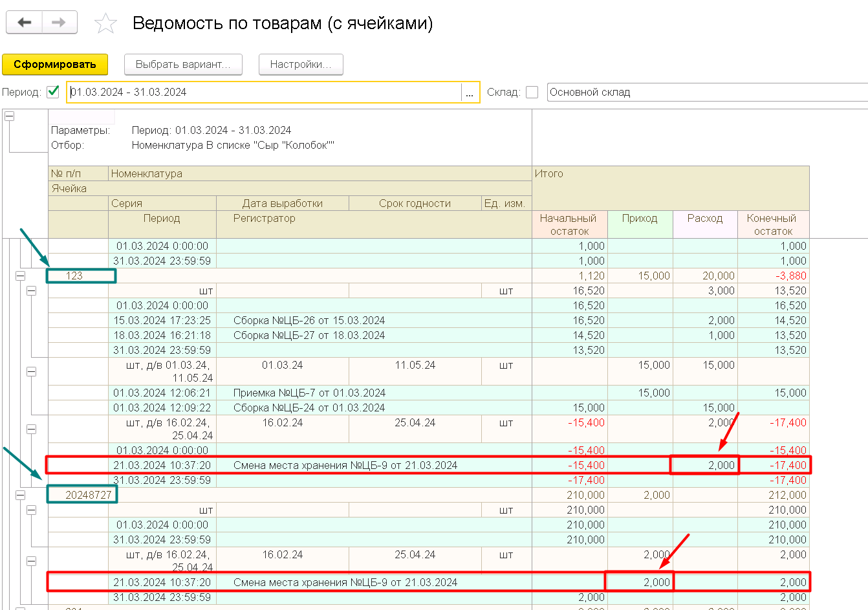
Task: Collapse the series д/в 01.03.24 subgroup
Action: tap(31, 372)
